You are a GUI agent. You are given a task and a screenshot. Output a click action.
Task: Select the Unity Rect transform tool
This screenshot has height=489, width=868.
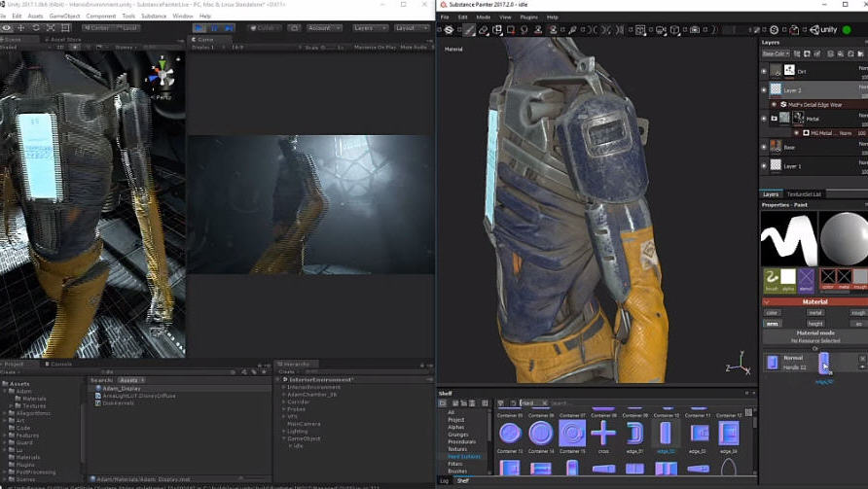point(66,27)
